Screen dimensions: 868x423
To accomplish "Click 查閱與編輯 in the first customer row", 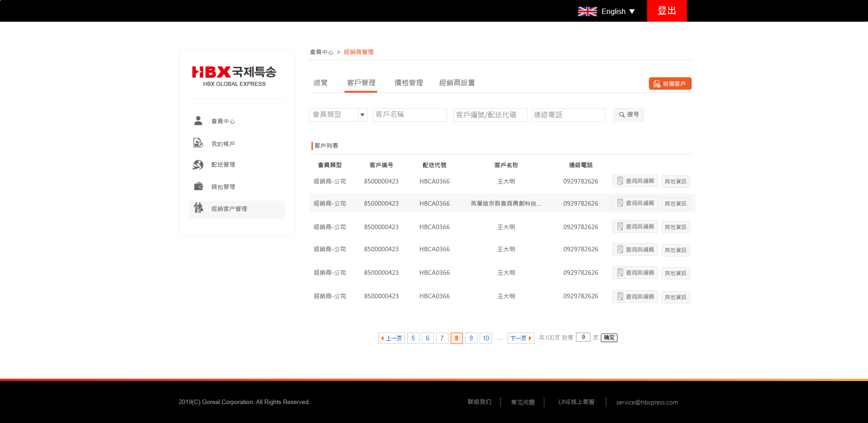I will (635, 181).
